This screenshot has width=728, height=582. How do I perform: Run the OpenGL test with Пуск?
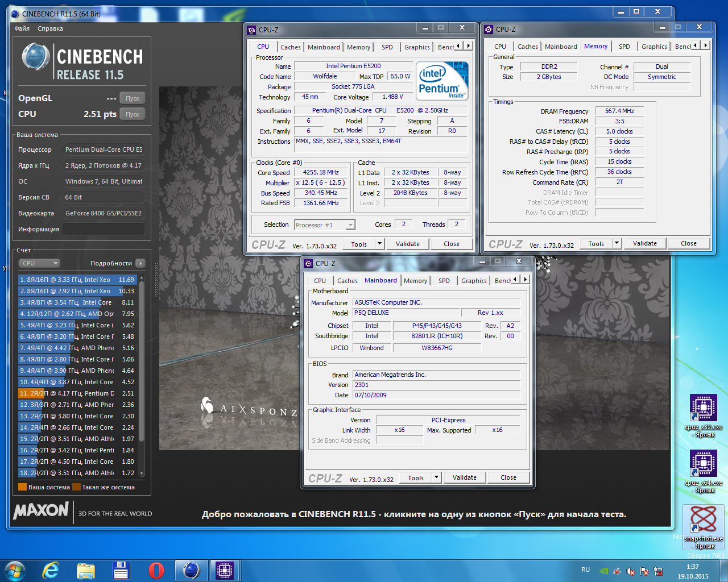click(133, 98)
